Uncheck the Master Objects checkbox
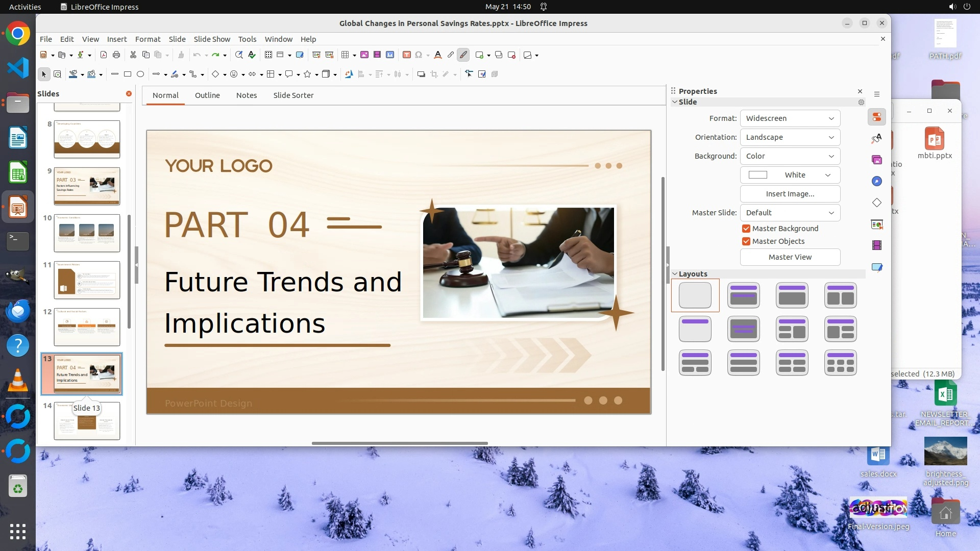Viewport: 980px width, 551px height. tap(746, 241)
